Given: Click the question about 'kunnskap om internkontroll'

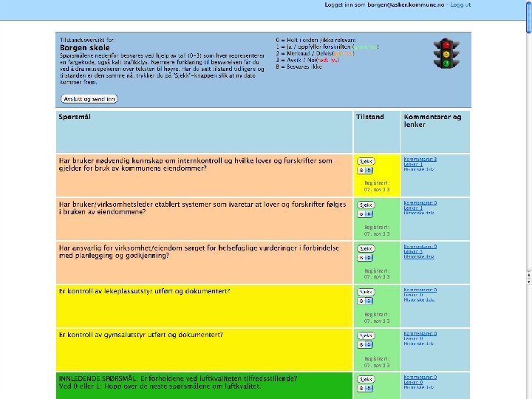Looking at the screenshot, I should pyautogui.click(x=195, y=165).
